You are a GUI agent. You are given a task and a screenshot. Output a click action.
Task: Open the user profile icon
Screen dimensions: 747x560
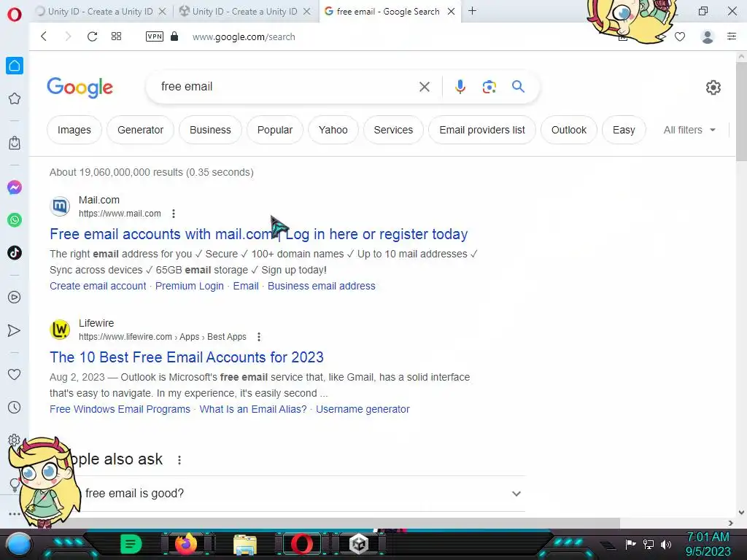pos(708,36)
